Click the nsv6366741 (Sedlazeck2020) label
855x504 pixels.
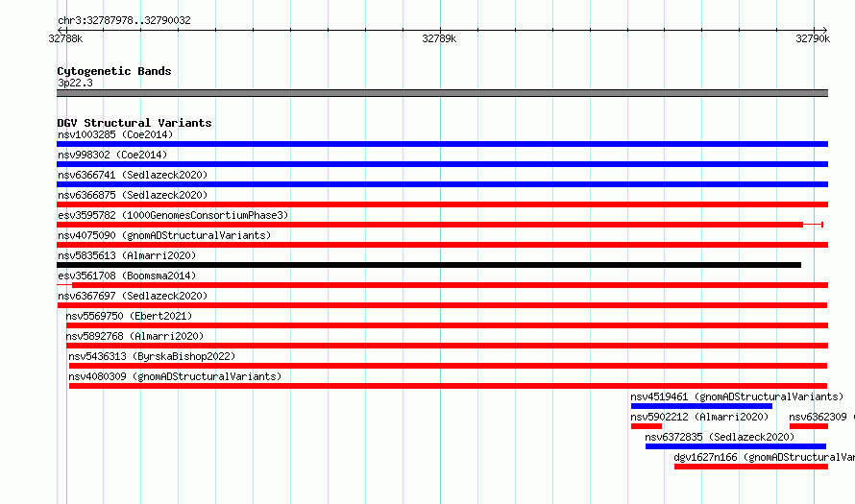(x=133, y=175)
